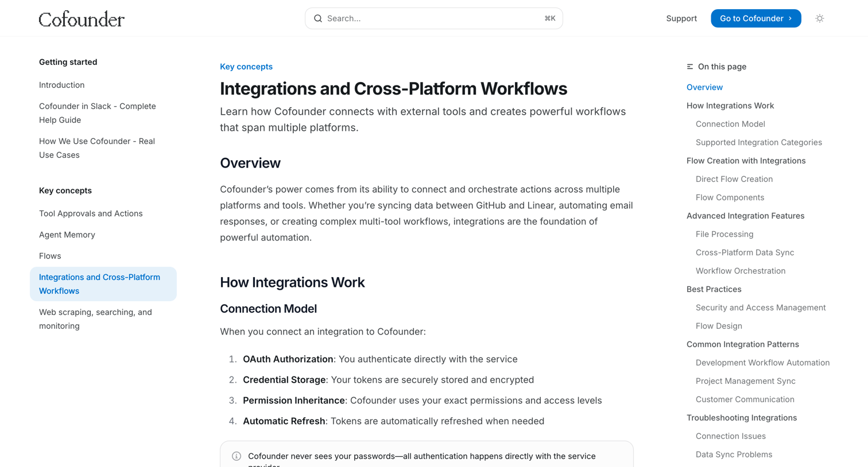Image resolution: width=868 pixels, height=467 pixels.
Task: Click the info icon in the callout
Action: point(237,456)
